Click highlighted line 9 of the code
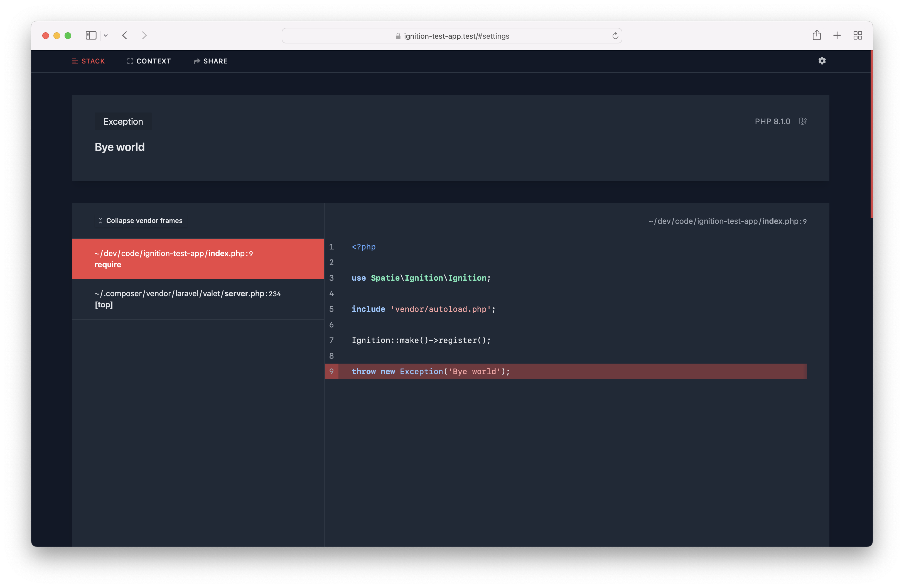 coord(565,371)
